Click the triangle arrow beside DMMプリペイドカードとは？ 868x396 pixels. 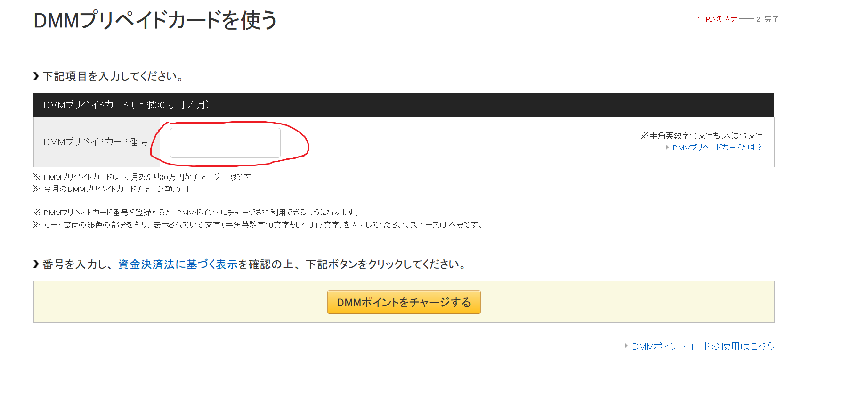[x=667, y=148]
